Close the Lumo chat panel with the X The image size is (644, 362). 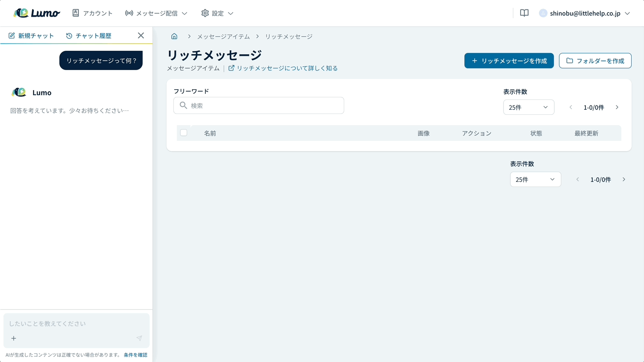pos(141,35)
